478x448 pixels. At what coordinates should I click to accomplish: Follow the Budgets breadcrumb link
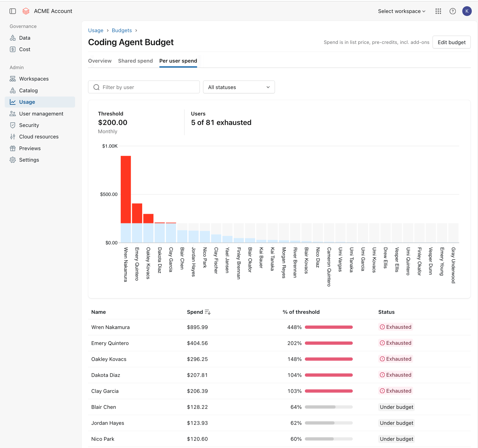point(122,30)
